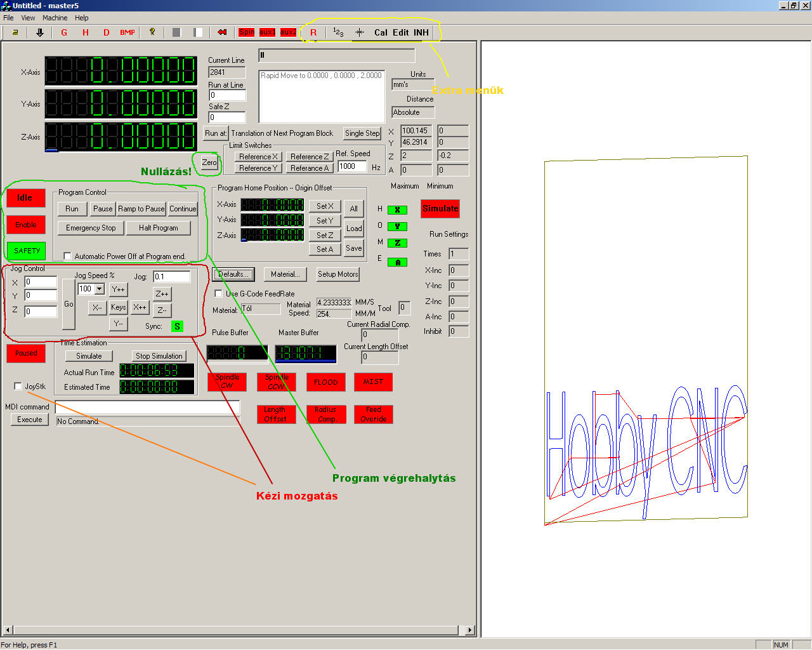Viewport: 812px width, 650px height.
Task: Click the green X homed indicator
Action: (397, 210)
